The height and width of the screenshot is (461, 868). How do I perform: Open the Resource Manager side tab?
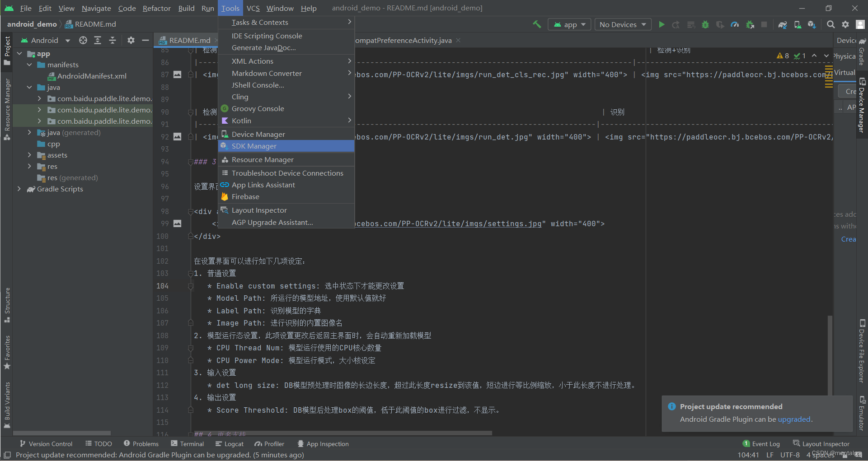7,109
